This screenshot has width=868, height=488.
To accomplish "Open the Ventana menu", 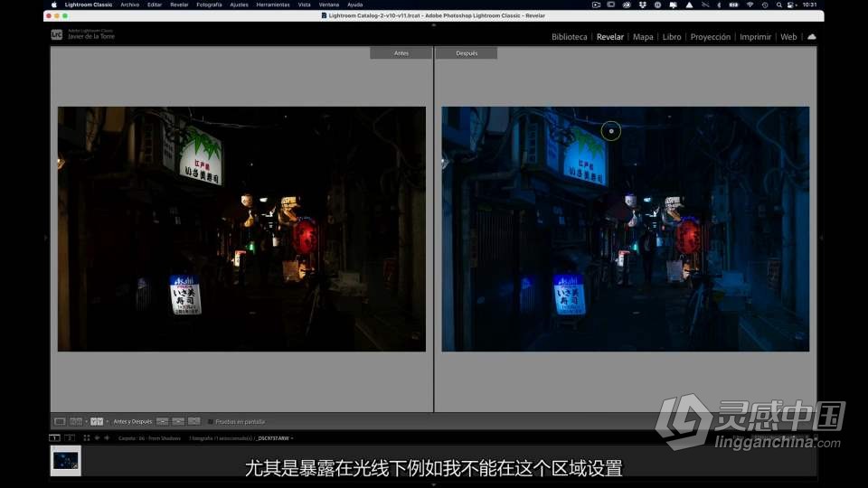I will point(329,5).
